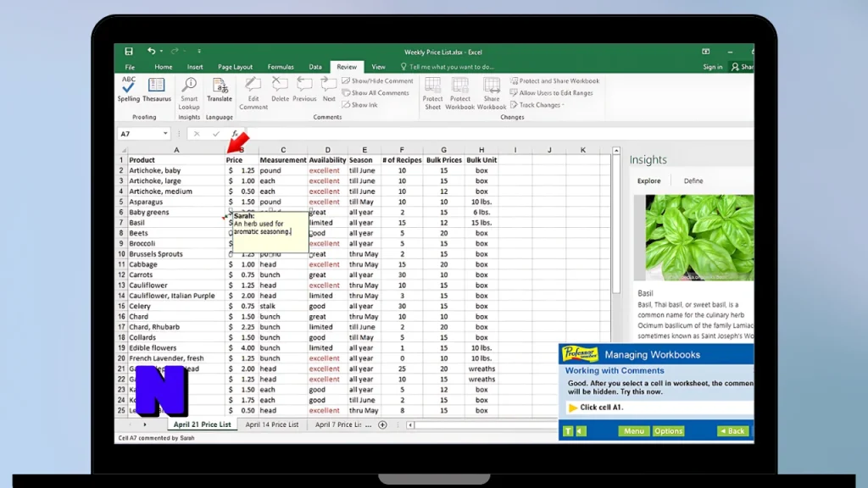Switch to the View tab
The height and width of the screenshot is (488, 868).
click(x=378, y=67)
